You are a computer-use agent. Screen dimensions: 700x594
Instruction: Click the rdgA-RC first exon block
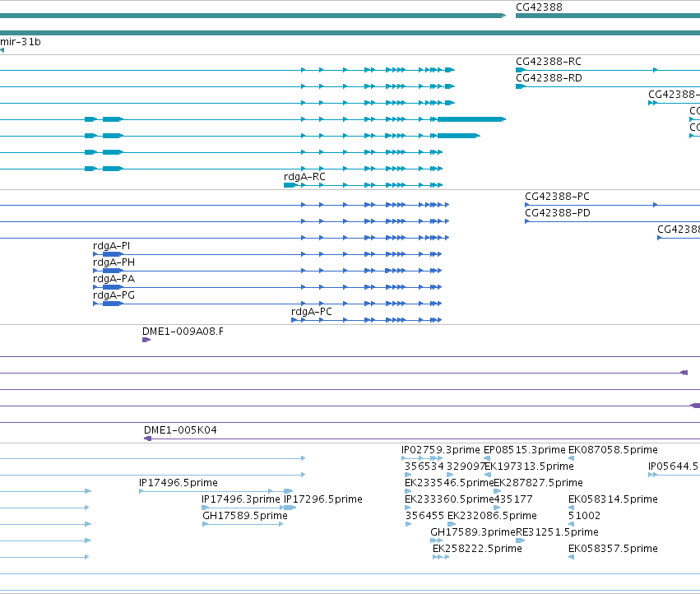pyautogui.click(x=290, y=185)
